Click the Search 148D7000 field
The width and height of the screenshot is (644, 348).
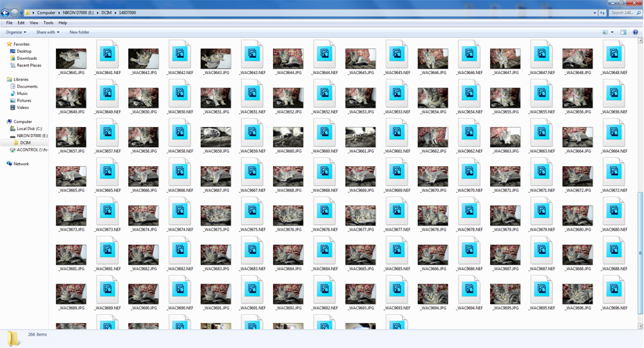pos(625,13)
